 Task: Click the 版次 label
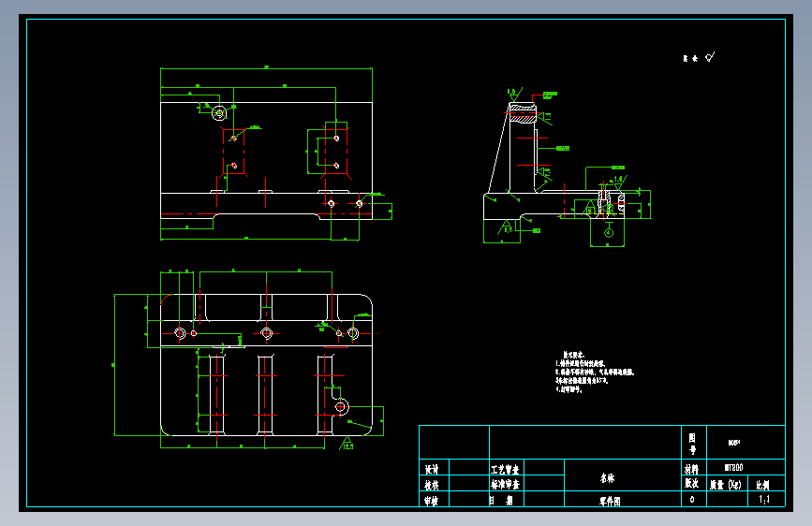(x=691, y=483)
